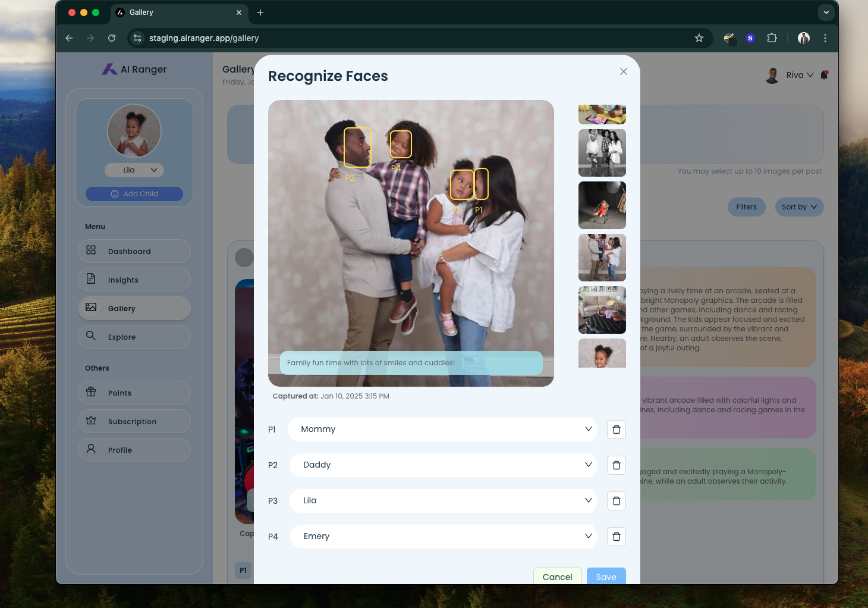
Task: Open the browser extensions puzzle icon
Action: [x=772, y=38]
